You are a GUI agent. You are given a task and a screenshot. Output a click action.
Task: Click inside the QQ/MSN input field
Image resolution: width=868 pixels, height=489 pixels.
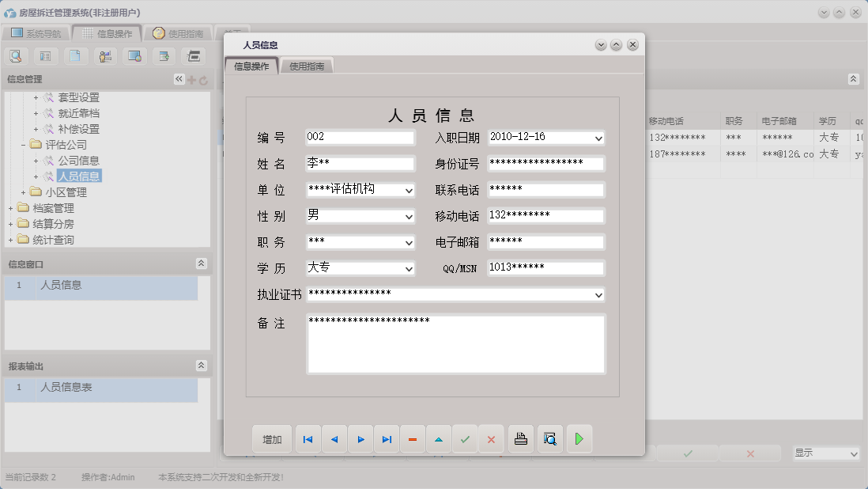[x=544, y=268]
